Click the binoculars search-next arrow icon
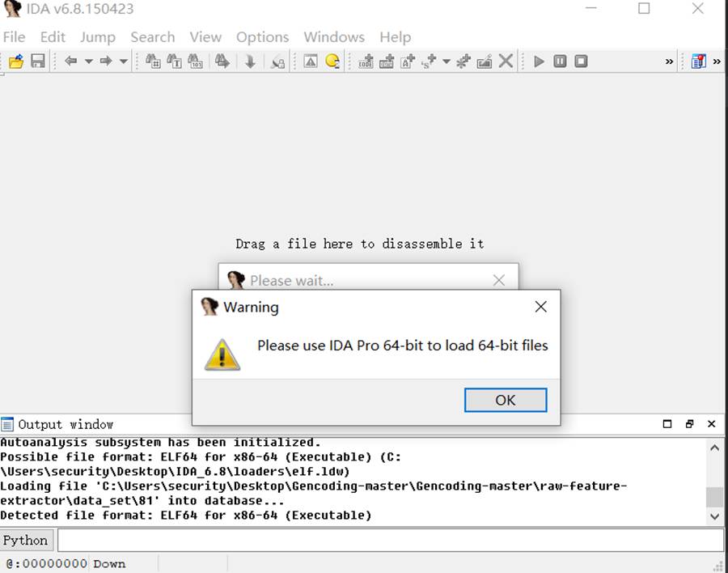This screenshot has height=573, width=728. (x=222, y=61)
